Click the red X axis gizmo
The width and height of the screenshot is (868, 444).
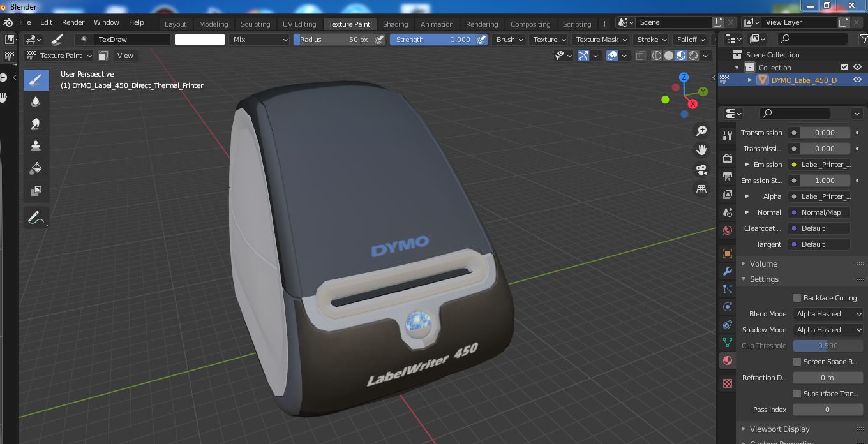click(692, 104)
